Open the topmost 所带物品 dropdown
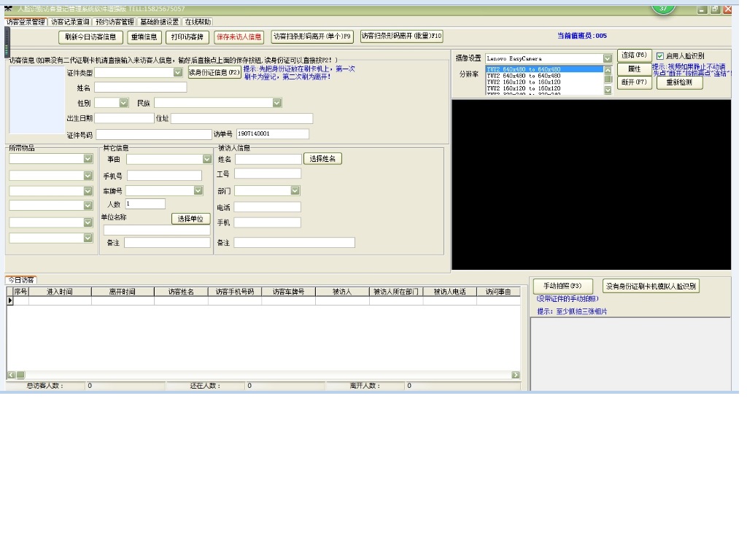Viewport: 747px width, 560px height. [x=88, y=158]
